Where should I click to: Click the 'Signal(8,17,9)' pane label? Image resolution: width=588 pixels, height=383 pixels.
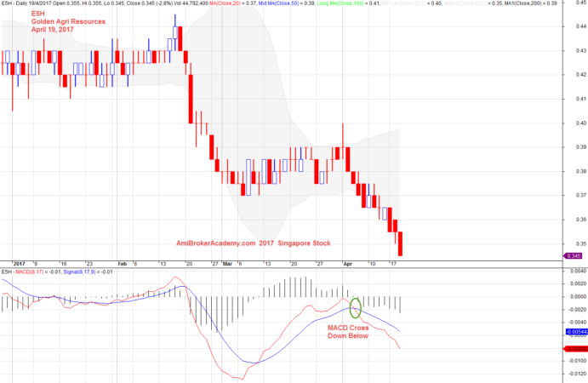click(79, 272)
